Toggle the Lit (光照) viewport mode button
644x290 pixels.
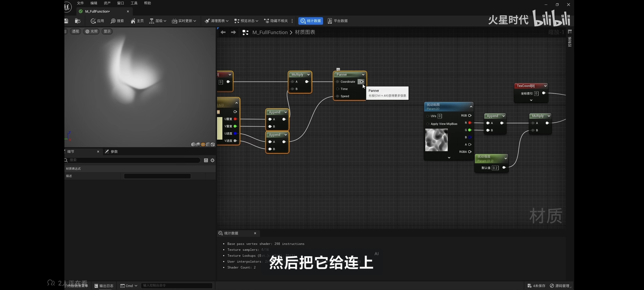click(x=91, y=31)
